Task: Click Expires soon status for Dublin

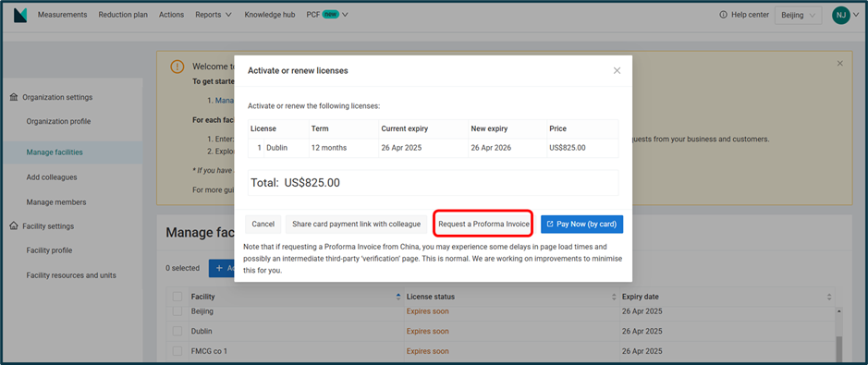Action: 427,331
